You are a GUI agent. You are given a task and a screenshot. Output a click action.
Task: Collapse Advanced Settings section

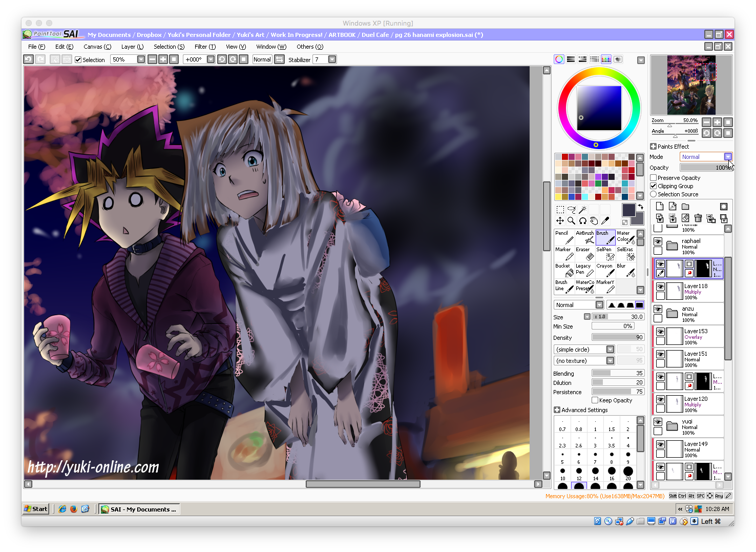[x=557, y=410]
